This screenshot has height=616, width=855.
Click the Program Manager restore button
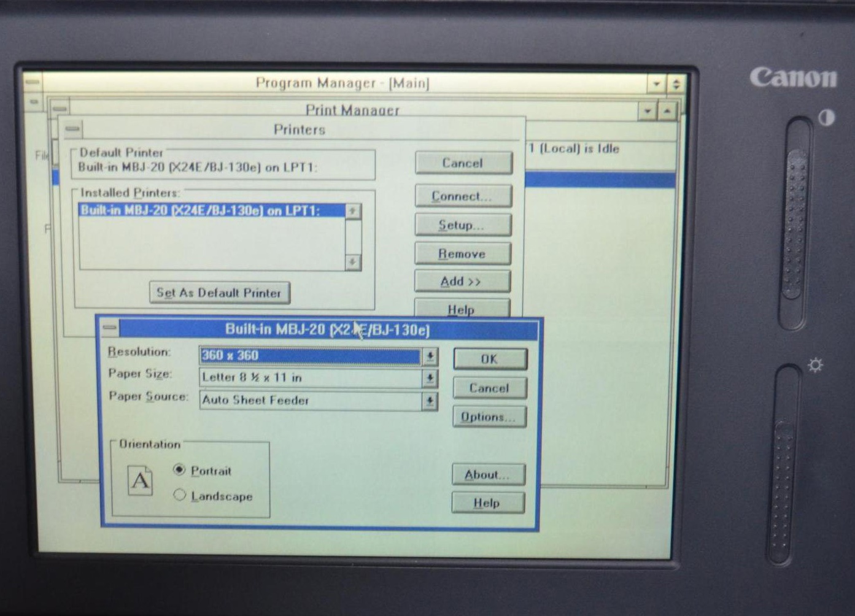tap(676, 83)
